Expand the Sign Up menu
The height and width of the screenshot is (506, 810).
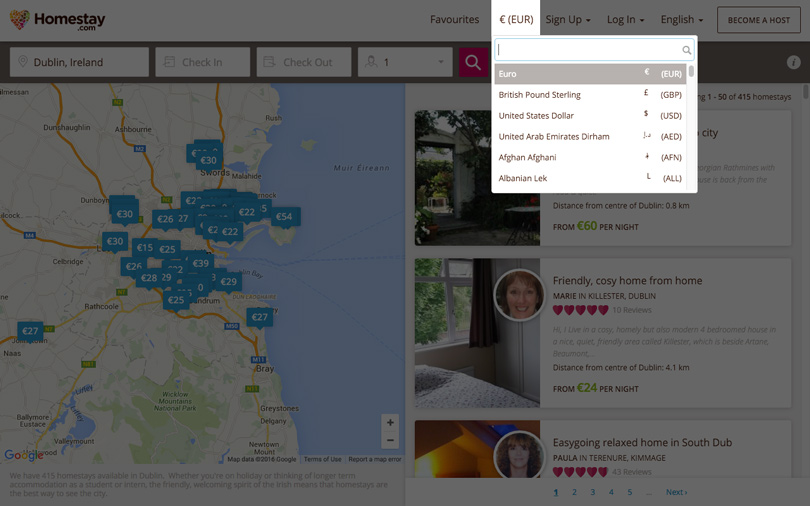click(567, 20)
